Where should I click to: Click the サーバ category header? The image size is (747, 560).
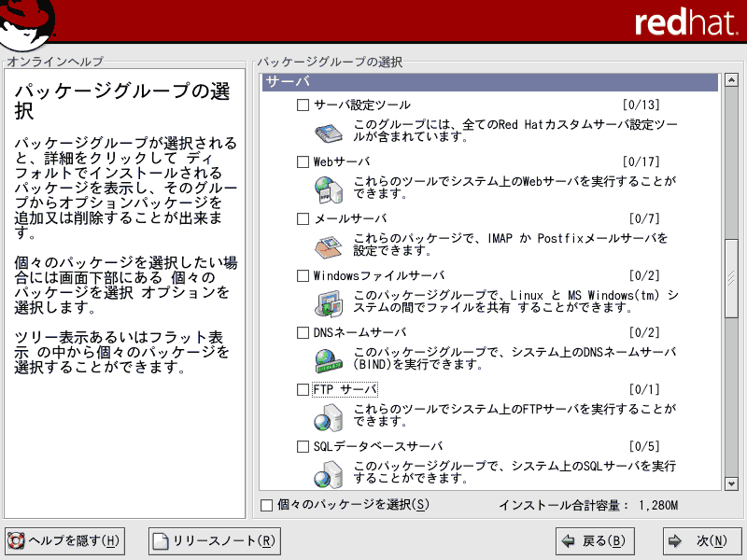pos(490,82)
